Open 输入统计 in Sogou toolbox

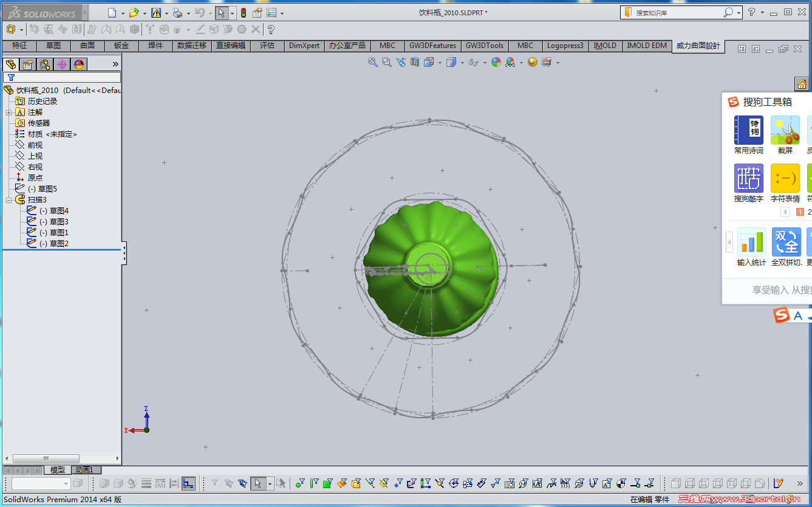point(751,247)
